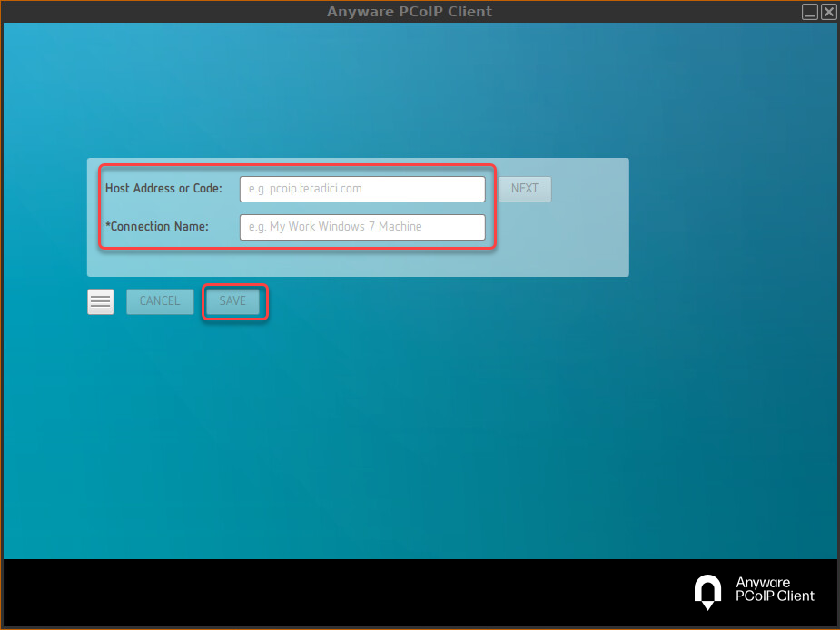Click the 'My Work Windows 7 Machine' placeholder
Viewport: 840px width, 630px height.
[x=345, y=227]
